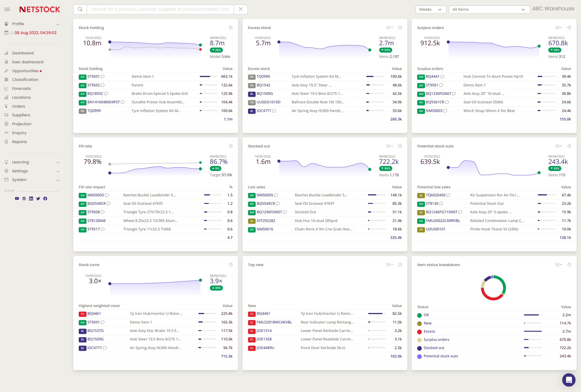Image resolution: width=581 pixels, height=392 pixels.
Task: Go to Forecasts in sidebar
Action: pyautogui.click(x=22, y=88)
